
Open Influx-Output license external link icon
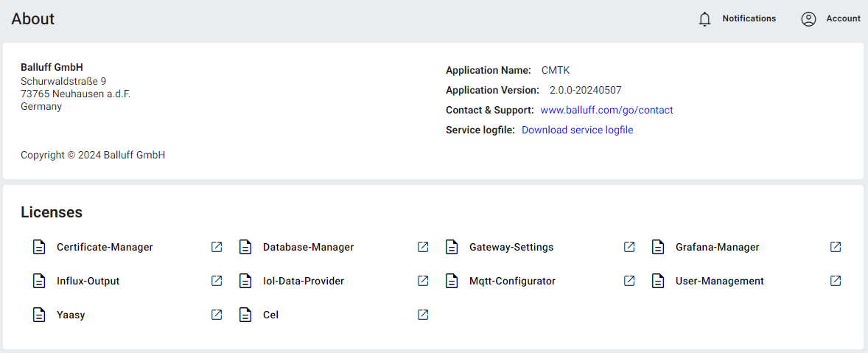click(217, 281)
